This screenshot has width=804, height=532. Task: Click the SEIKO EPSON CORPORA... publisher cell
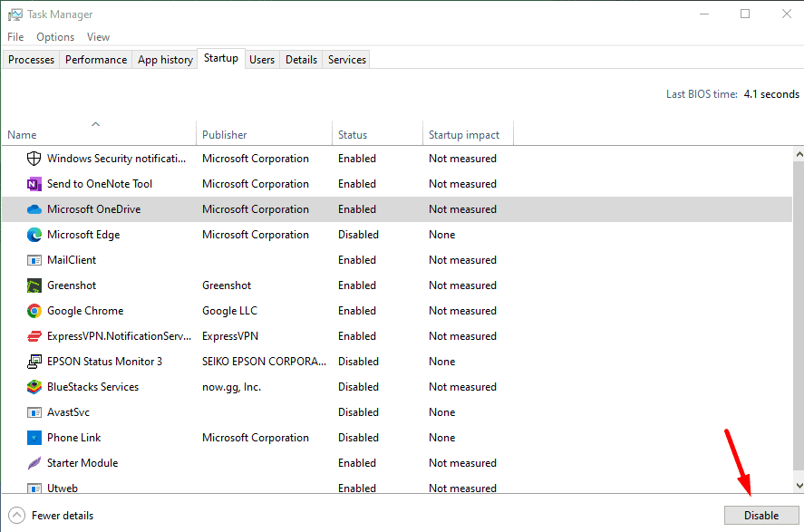[x=264, y=362]
